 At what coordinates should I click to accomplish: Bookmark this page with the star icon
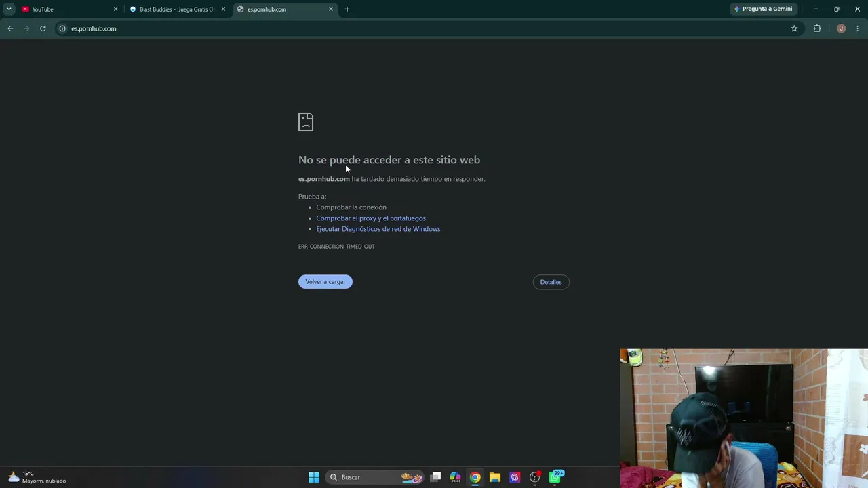[x=794, y=28]
